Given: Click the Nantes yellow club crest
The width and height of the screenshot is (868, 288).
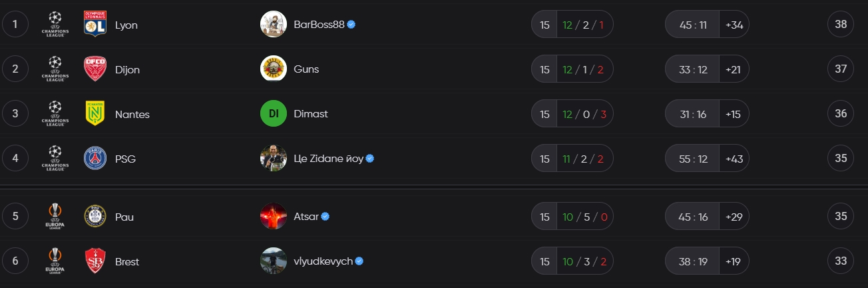Looking at the screenshot, I should pos(95,114).
